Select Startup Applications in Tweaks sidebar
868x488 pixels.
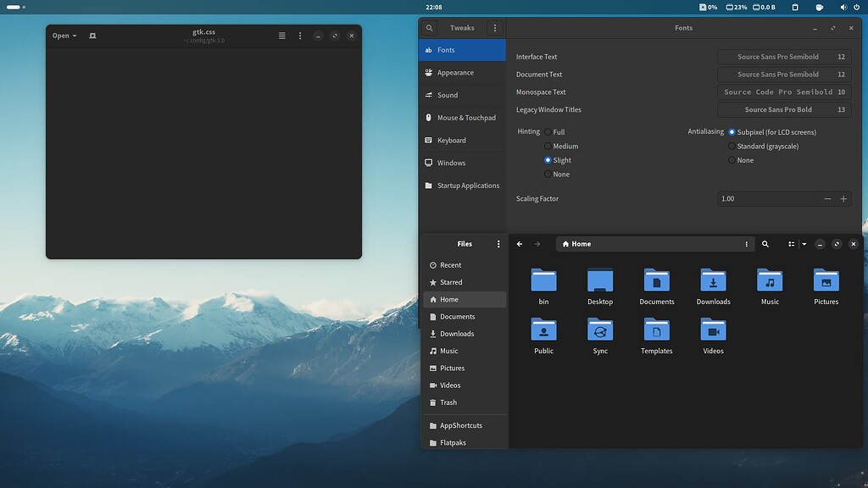(x=467, y=185)
